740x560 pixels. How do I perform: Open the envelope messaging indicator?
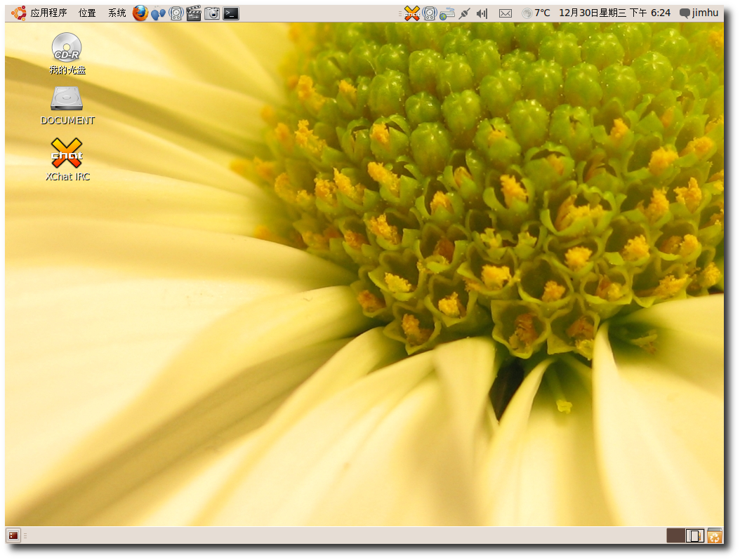point(506,13)
